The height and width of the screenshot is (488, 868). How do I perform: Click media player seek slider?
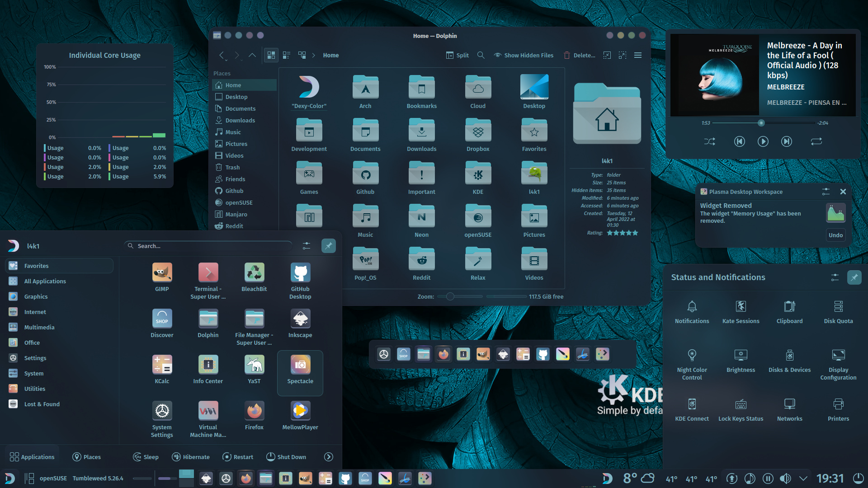point(763,123)
